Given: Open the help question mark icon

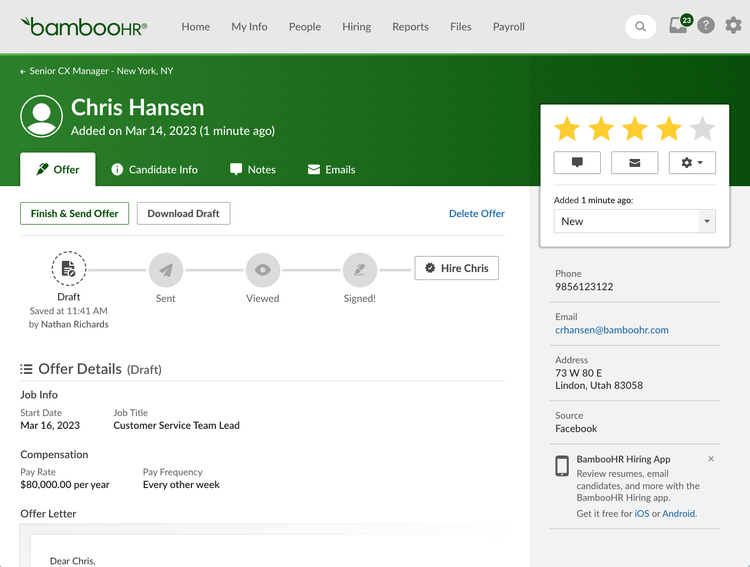Looking at the screenshot, I should [x=706, y=25].
